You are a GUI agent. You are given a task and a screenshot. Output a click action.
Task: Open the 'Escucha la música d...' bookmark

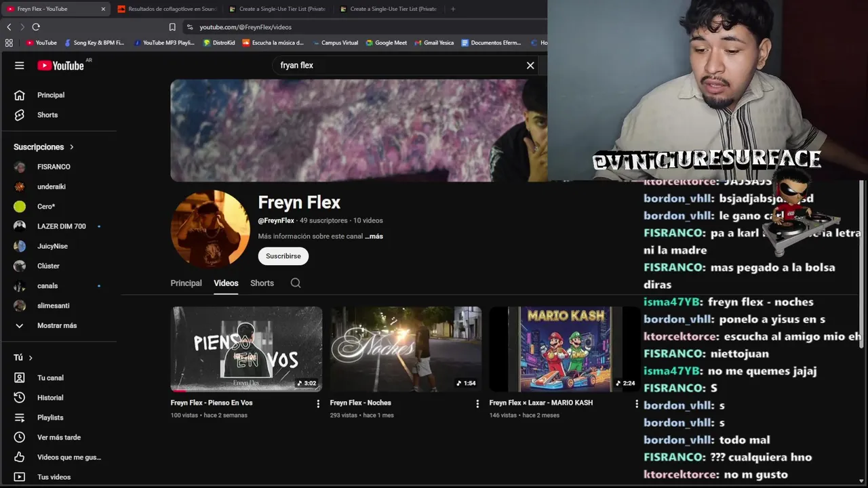click(x=273, y=43)
